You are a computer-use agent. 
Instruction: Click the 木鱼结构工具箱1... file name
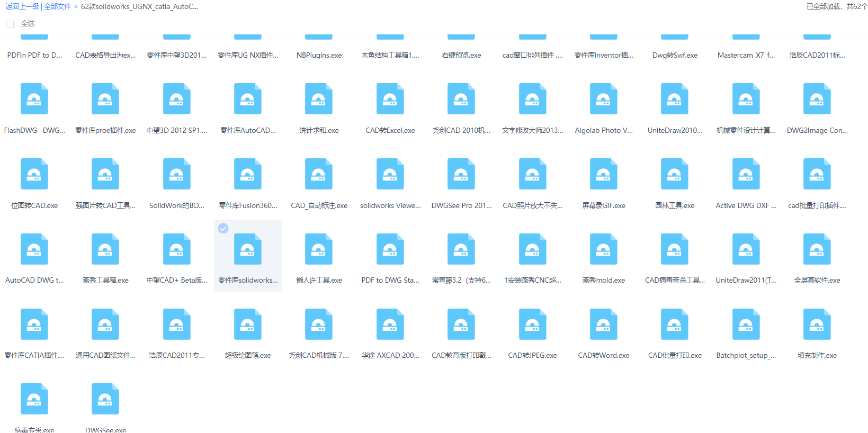coord(390,55)
